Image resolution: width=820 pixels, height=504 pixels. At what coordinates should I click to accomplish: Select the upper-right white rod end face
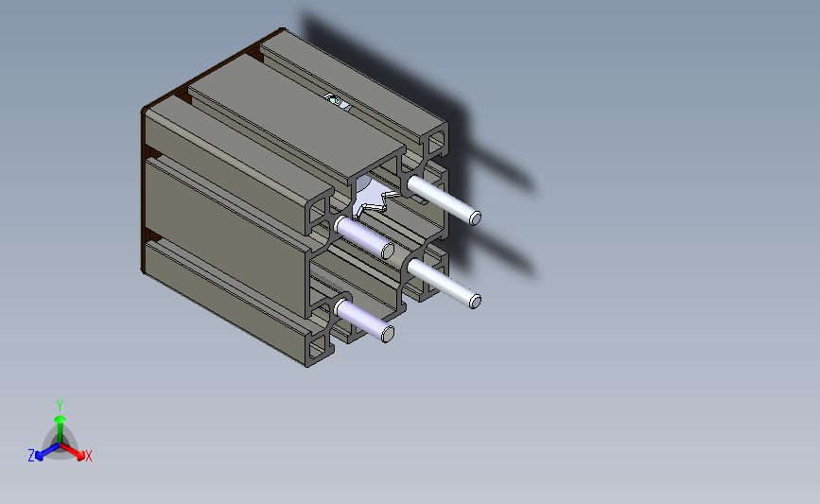tap(475, 217)
